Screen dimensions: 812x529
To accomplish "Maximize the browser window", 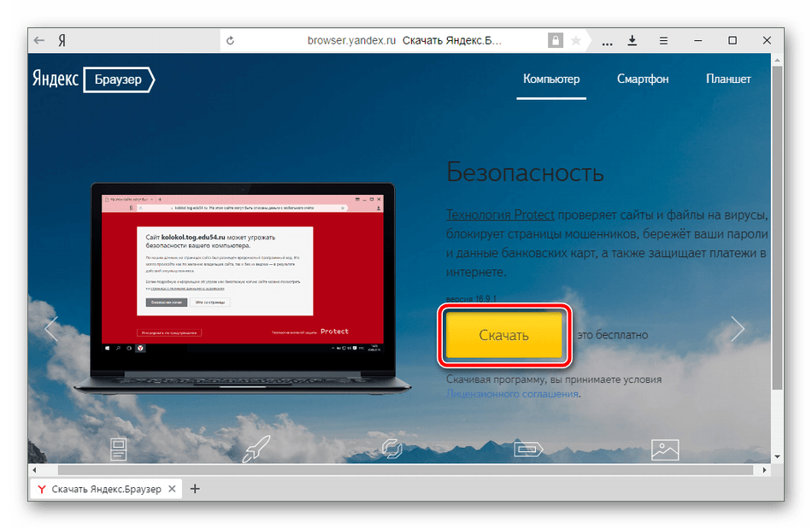I will tap(733, 40).
